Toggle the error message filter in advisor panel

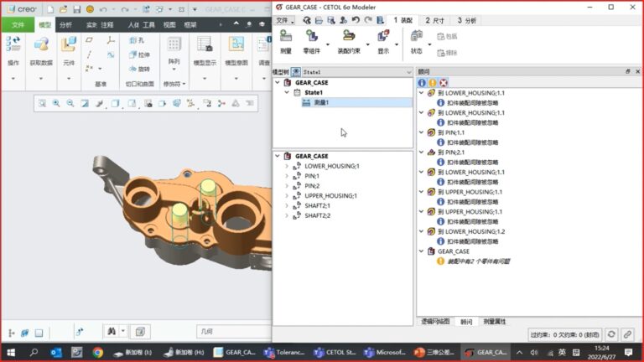443,82
